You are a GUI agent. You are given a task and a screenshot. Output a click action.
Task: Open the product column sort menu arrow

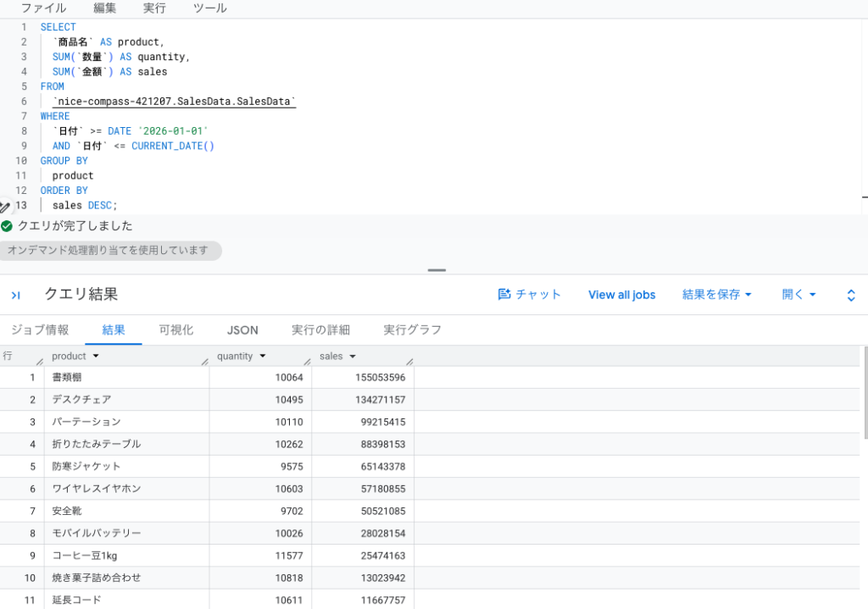[x=96, y=357]
